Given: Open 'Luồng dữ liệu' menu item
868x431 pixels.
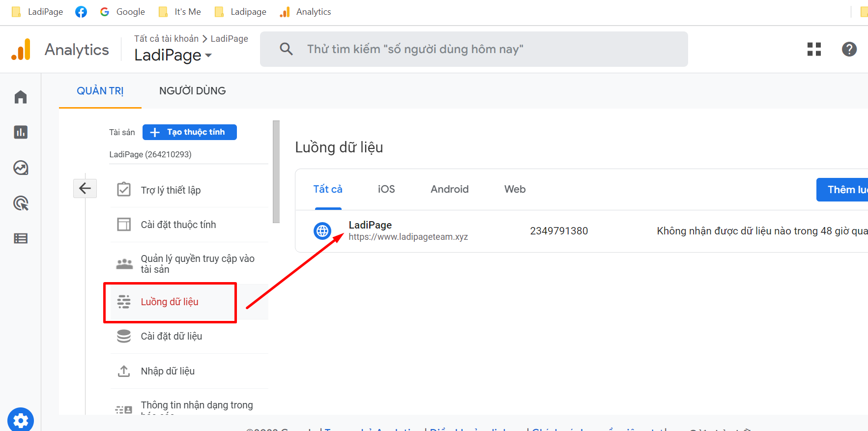Looking at the screenshot, I should coord(170,302).
